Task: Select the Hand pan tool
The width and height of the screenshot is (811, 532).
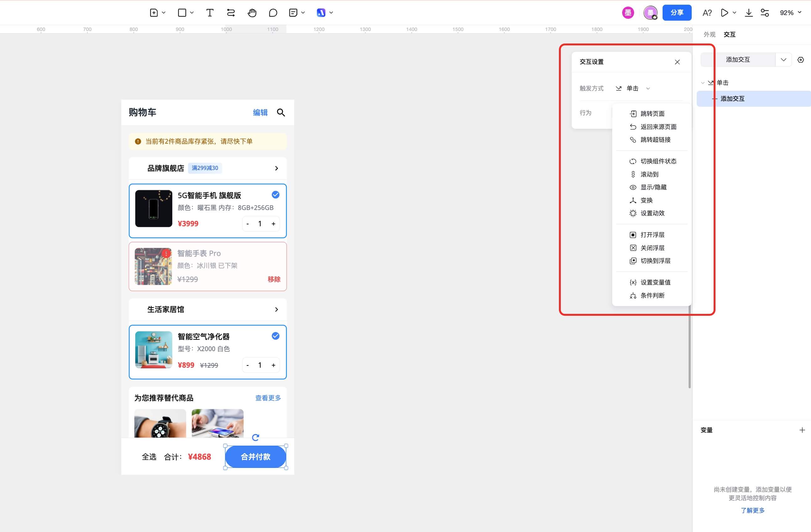Action: coord(252,13)
